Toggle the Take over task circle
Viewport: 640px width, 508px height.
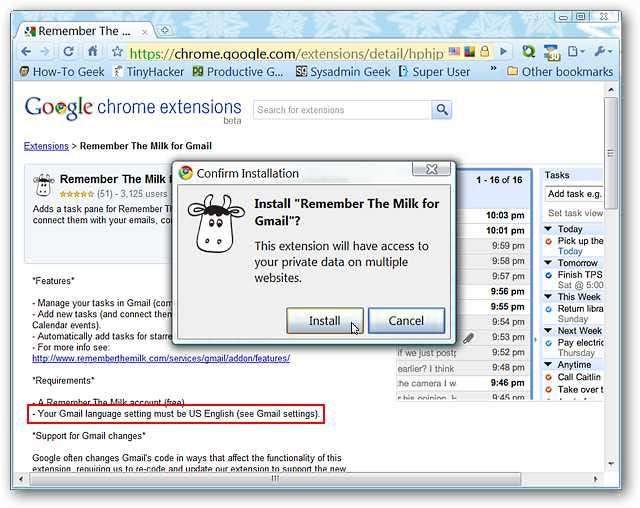point(549,390)
